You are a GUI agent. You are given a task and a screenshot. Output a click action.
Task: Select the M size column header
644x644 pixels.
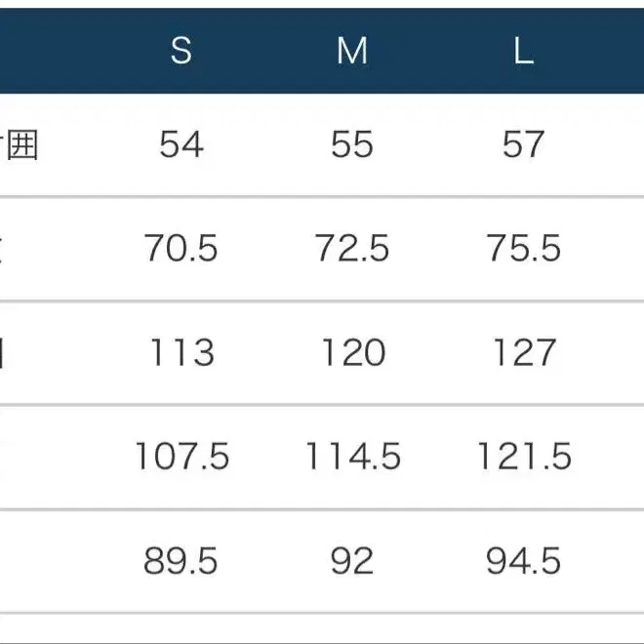352,51
